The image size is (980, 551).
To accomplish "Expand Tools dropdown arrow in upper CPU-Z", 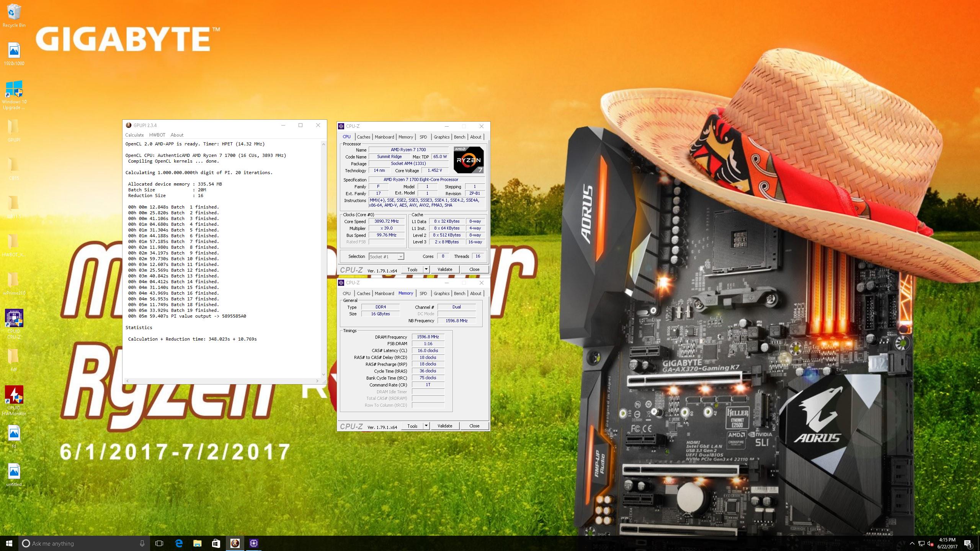I will coord(426,269).
